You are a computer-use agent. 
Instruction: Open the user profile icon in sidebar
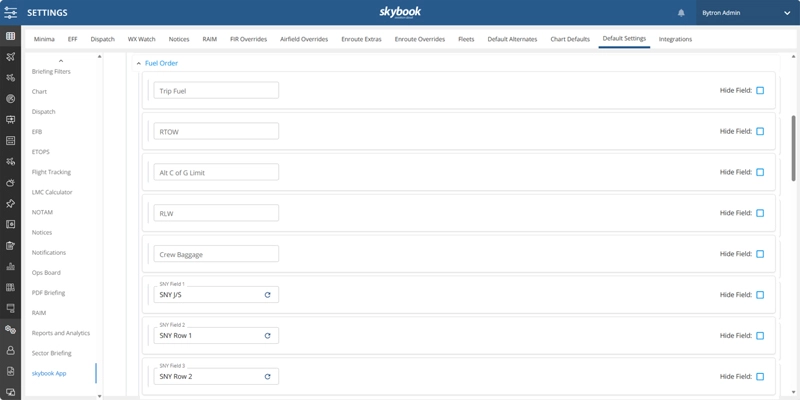[10, 351]
